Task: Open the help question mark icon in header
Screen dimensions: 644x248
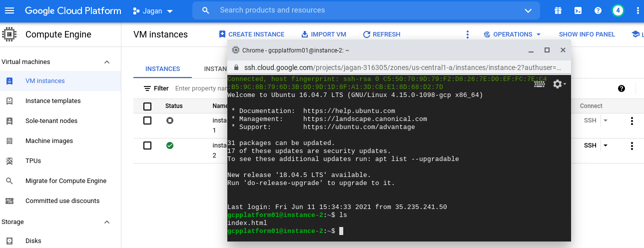Action: pyautogui.click(x=598, y=10)
